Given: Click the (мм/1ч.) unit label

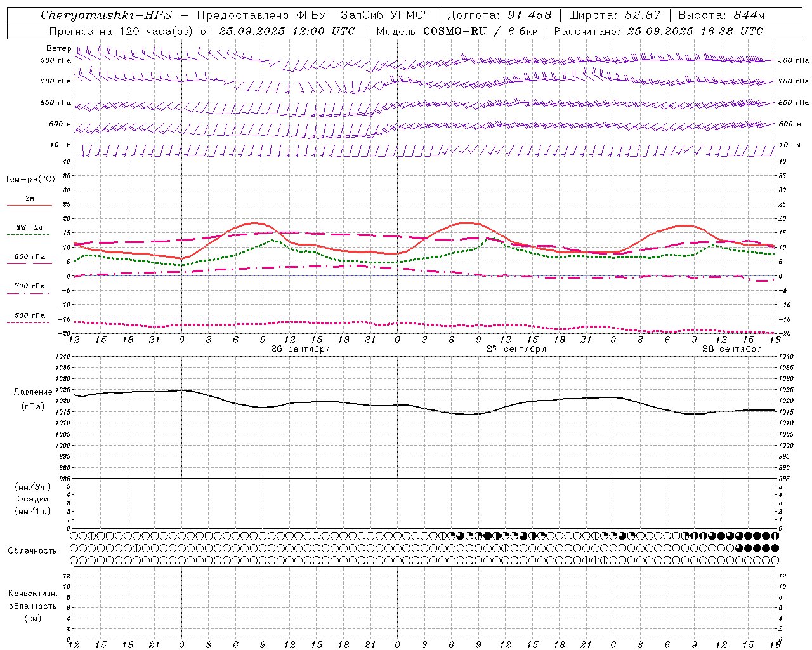Looking at the screenshot, I should 33,511.
